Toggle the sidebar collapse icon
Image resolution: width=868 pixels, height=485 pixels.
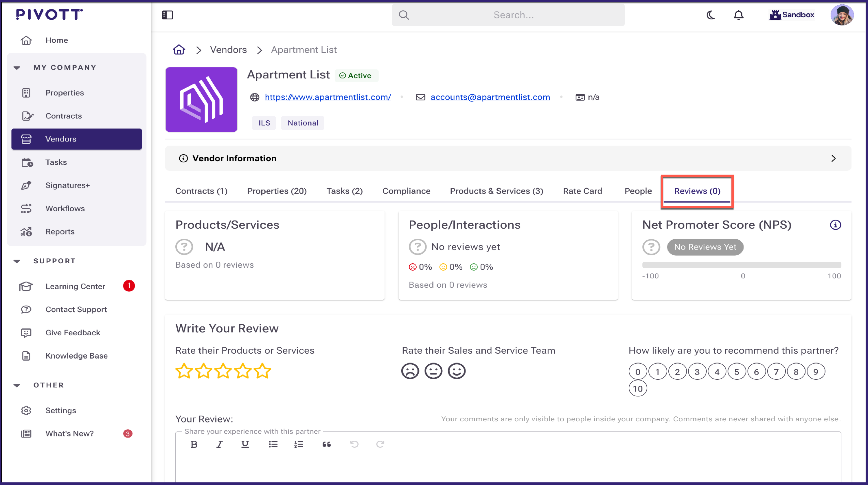167,15
